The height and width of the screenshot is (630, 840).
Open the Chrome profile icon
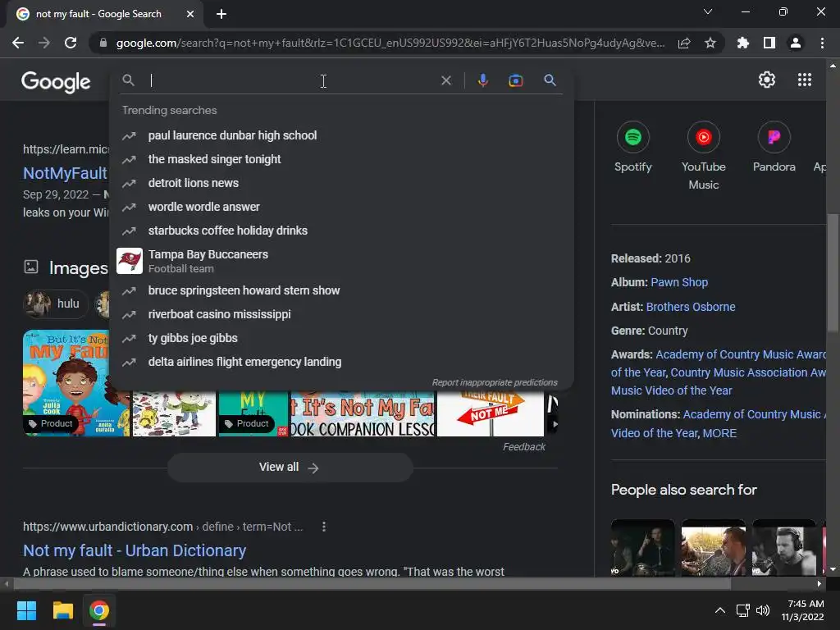click(x=796, y=43)
